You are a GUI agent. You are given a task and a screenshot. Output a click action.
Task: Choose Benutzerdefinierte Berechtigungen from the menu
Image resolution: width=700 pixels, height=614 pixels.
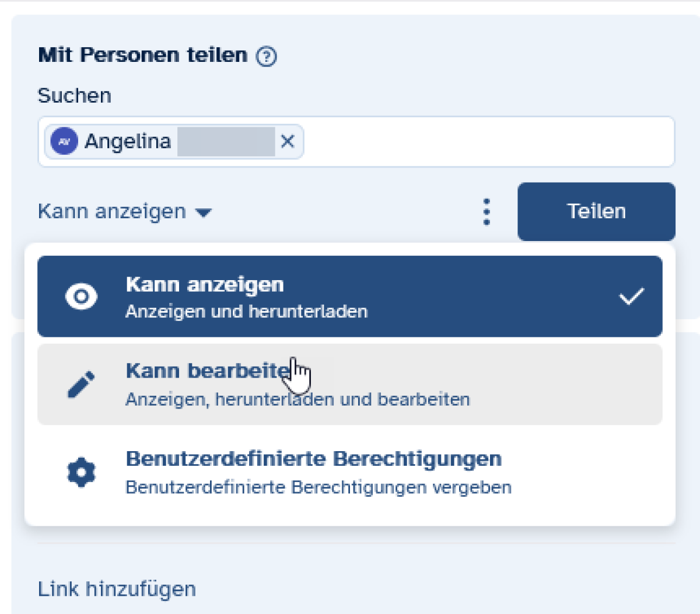(313, 459)
